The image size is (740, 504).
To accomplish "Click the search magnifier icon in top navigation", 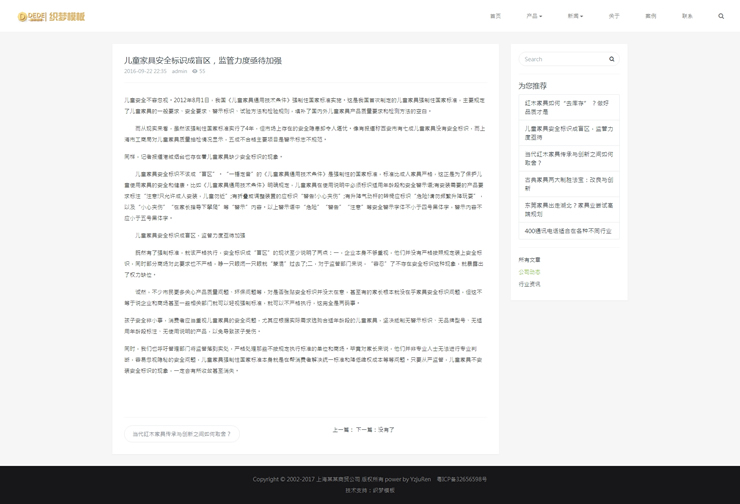I will pyautogui.click(x=721, y=16).
